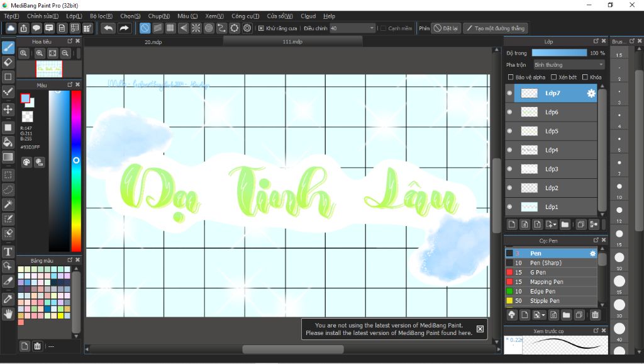Image resolution: width=644 pixels, height=364 pixels.
Task: Dismiss update notification with X
Action: tap(480, 329)
